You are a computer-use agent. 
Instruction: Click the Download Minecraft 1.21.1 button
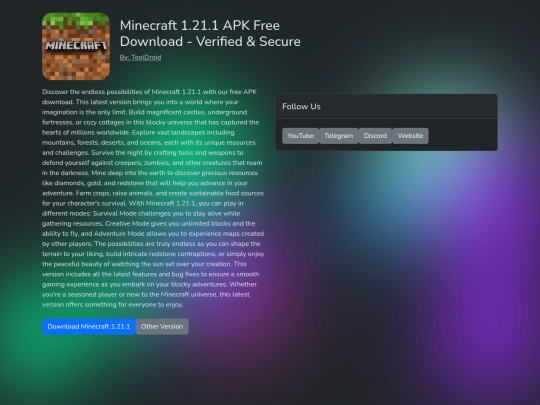click(89, 326)
